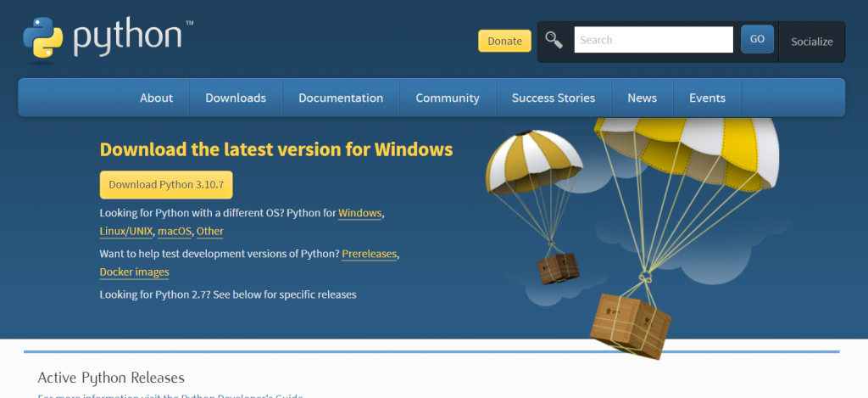Click the Download Python 3.10.7 button
The width and height of the screenshot is (868, 398).
166,185
